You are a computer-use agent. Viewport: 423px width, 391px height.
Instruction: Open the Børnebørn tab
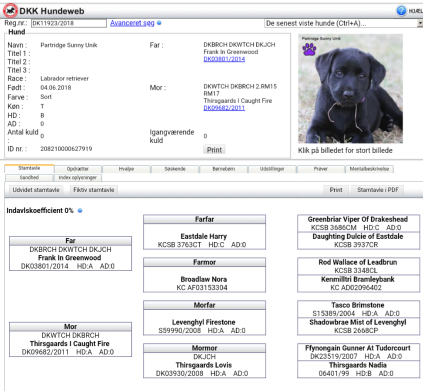224,169
